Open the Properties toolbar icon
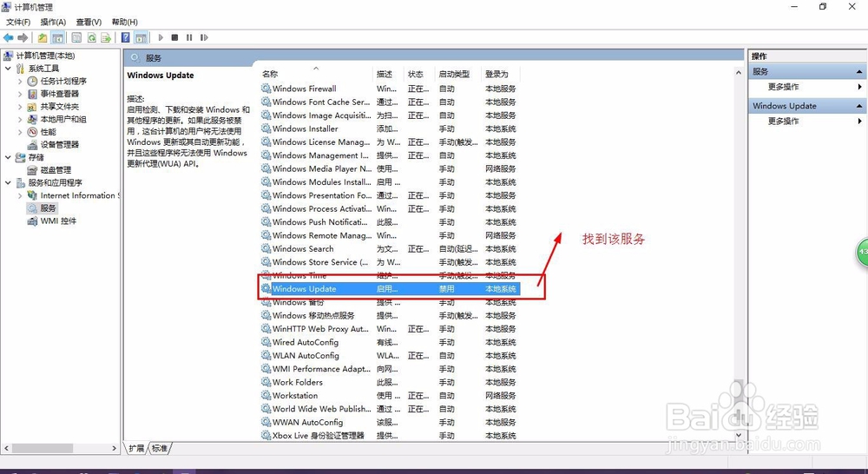Image resolution: width=868 pixels, height=474 pixels. [x=77, y=37]
